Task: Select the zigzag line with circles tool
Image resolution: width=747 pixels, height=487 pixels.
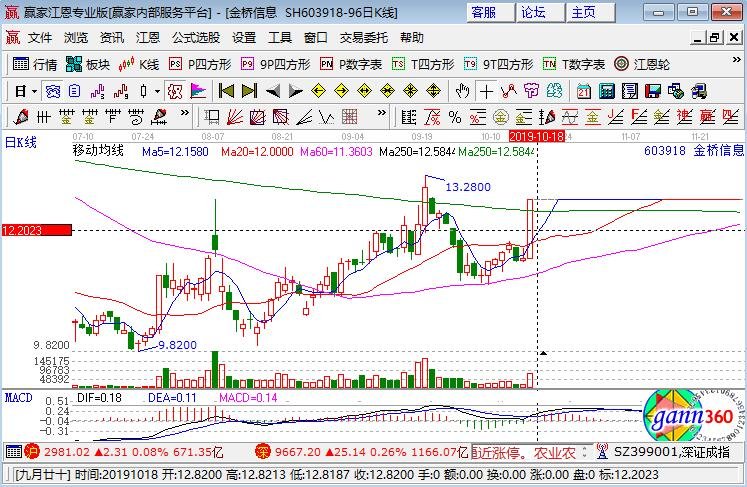Action: click(x=508, y=91)
